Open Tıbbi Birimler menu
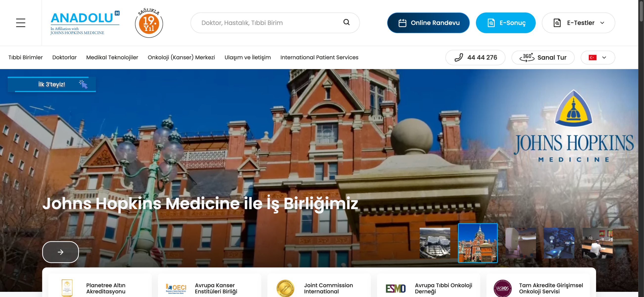The image size is (644, 297). [x=25, y=58]
